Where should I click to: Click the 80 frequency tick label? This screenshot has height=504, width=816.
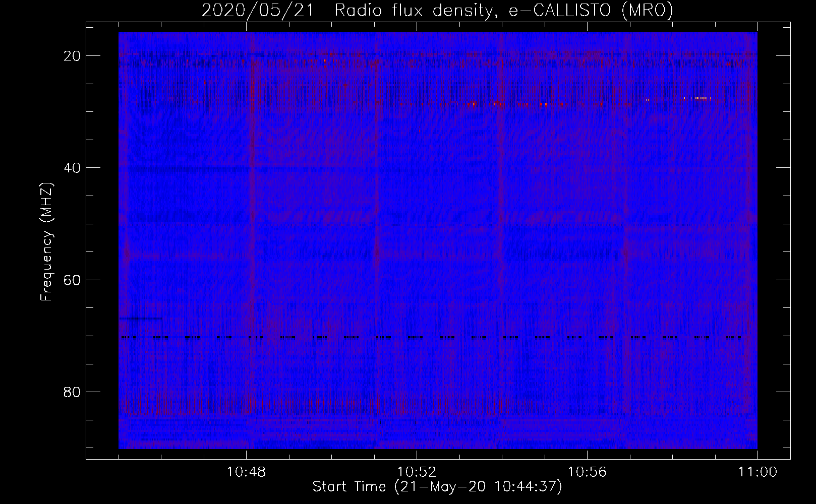pos(73,392)
